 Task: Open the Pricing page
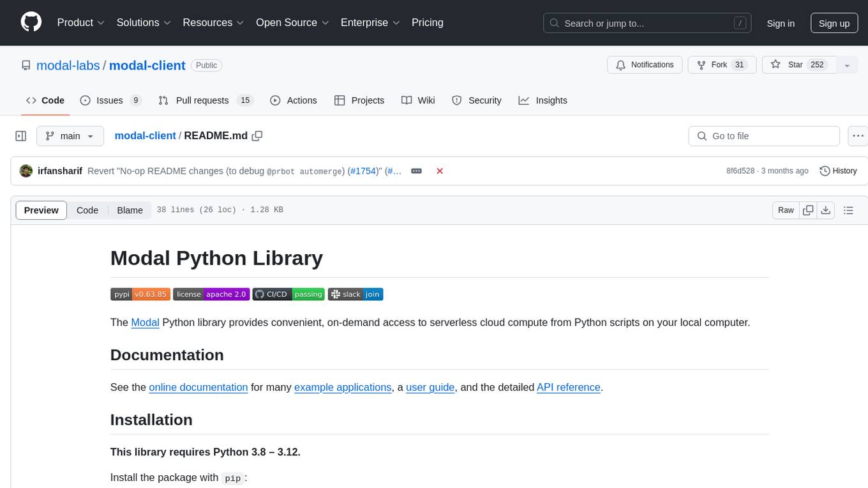428,22
